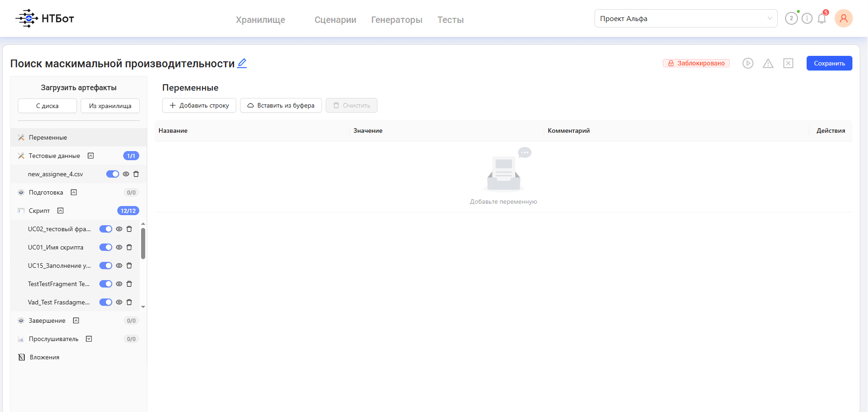This screenshot has height=412, width=868.
Task: Click the info circle icon in header
Action: click(x=807, y=18)
